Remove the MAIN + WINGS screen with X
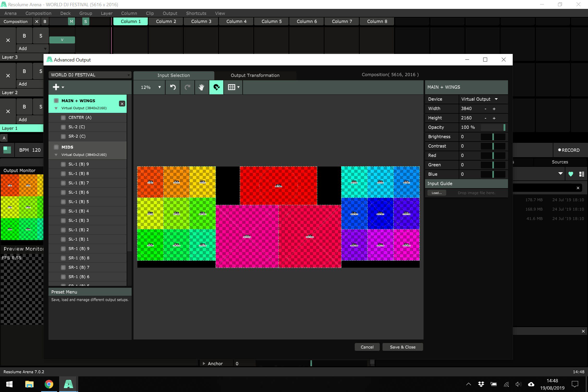 (122, 104)
